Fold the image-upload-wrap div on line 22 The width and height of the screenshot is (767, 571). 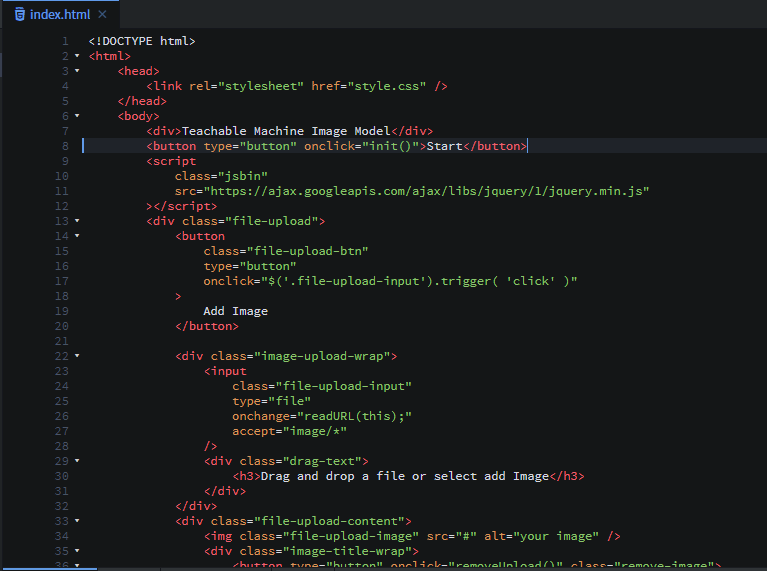77,356
